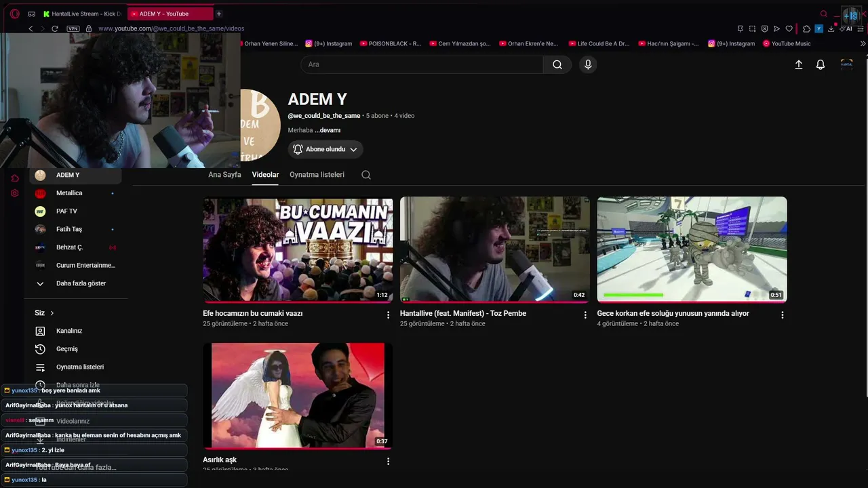Open the 'Abone olundu' subscription dropdown
868x488 pixels.
[x=325, y=149]
